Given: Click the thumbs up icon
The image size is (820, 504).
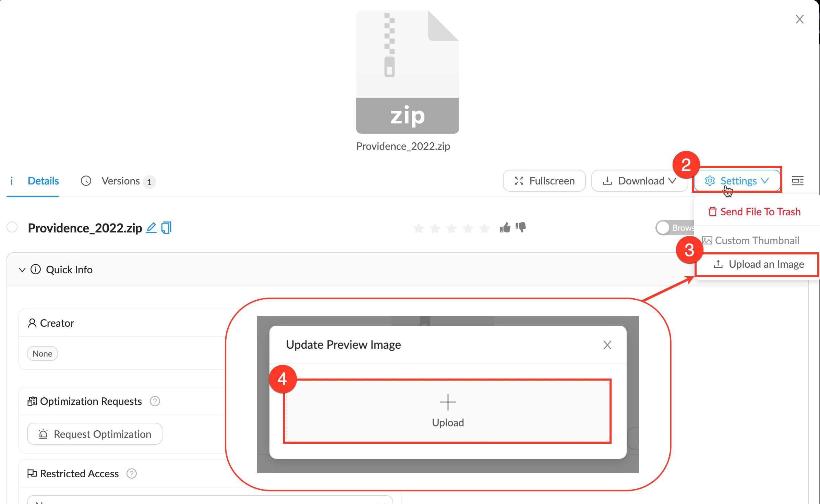Looking at the screenshot, I should point(505,228).
